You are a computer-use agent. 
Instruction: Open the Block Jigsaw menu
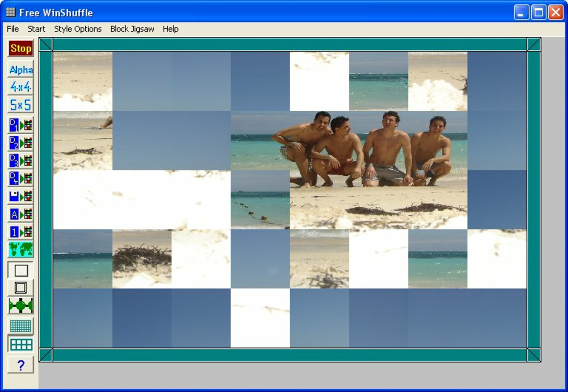pos(132,29)
